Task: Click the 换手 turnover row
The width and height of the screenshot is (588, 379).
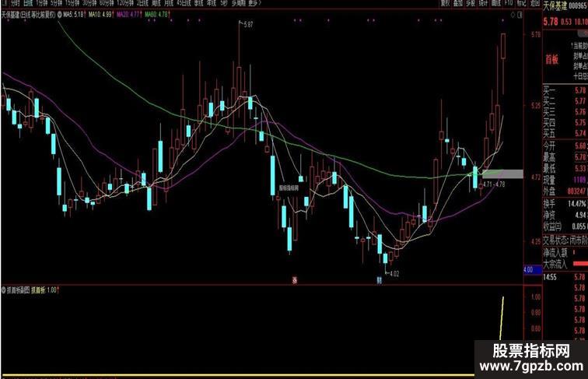Action: pos(565,204)
